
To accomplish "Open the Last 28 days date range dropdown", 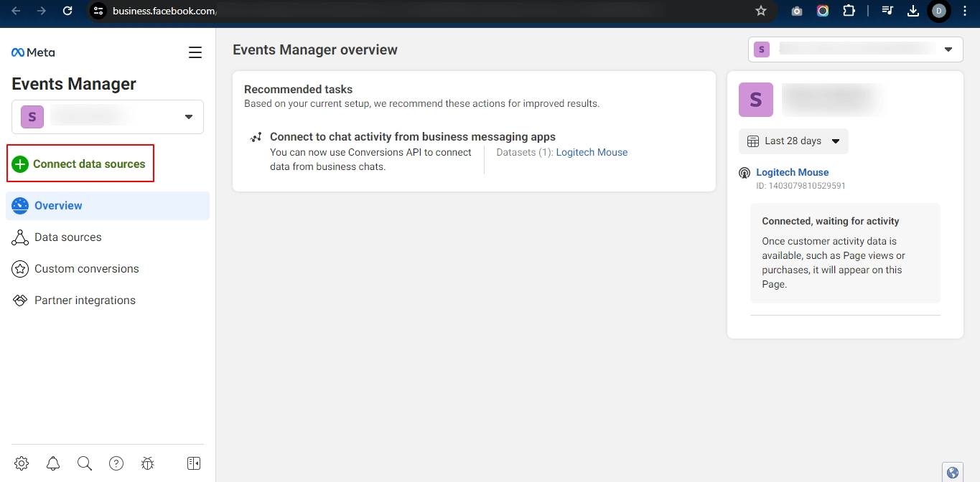I will (x=793, y=141).
